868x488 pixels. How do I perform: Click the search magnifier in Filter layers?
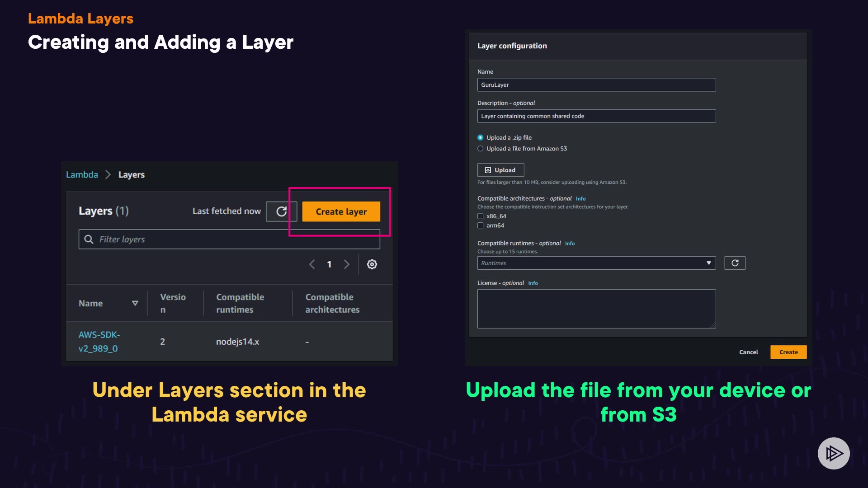89,239
